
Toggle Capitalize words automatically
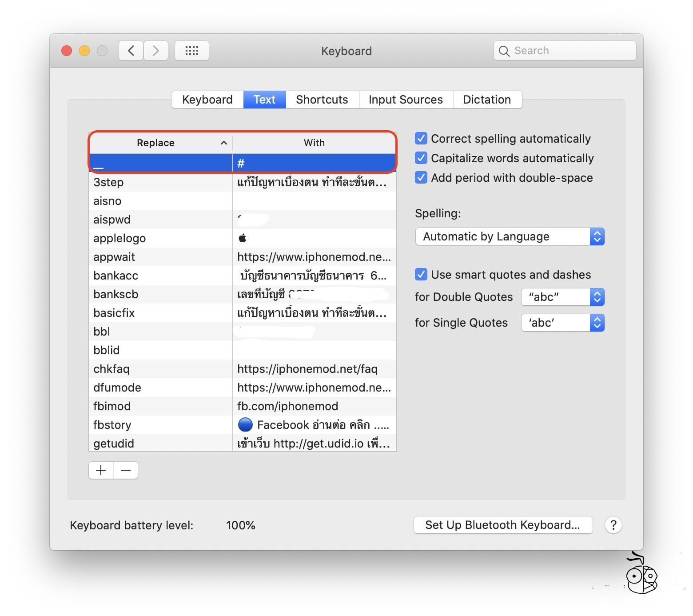point(420,158)
